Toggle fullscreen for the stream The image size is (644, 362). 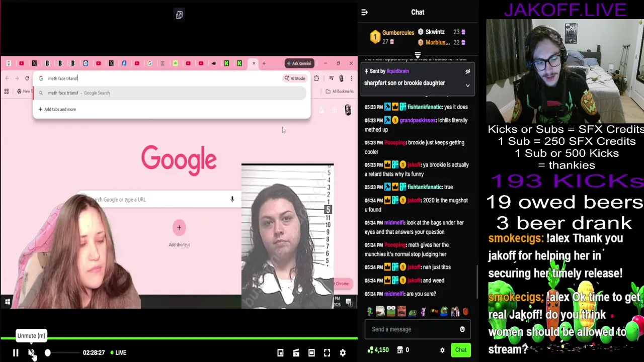pyautogui.click(x=327, y=353)
